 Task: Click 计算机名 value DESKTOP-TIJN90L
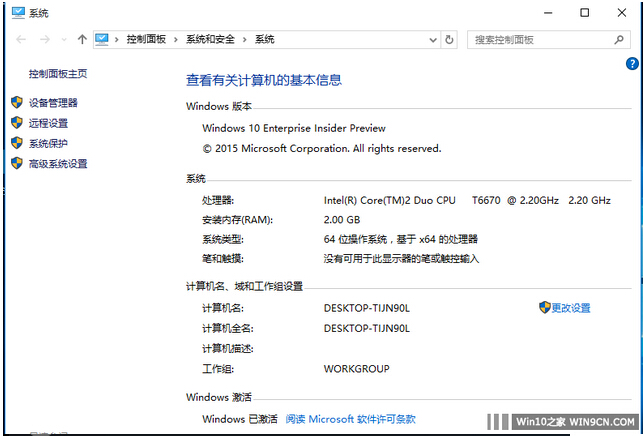366,308
